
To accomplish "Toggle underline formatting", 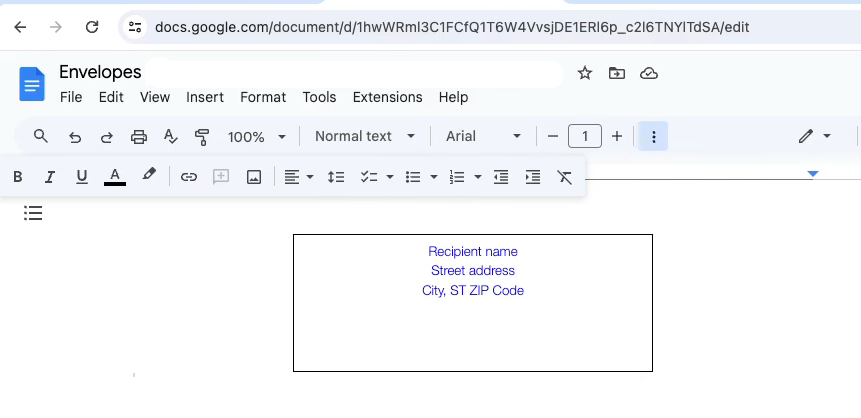I will pos(82,177).
